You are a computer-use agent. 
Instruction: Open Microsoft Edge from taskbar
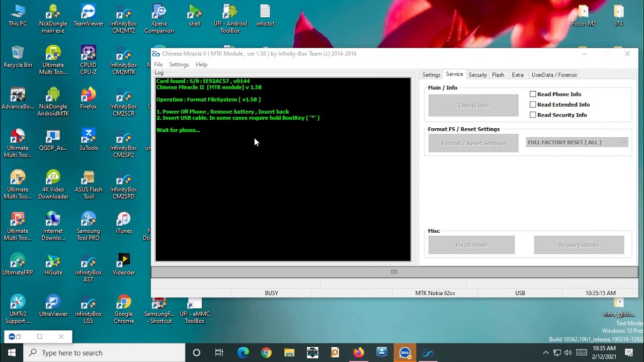(x=243, y=352)
